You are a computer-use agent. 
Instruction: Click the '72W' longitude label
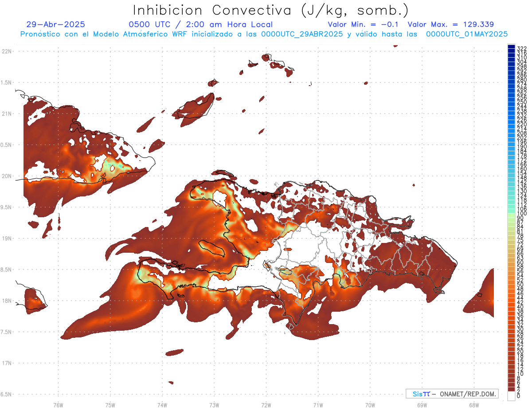[266, 405]
